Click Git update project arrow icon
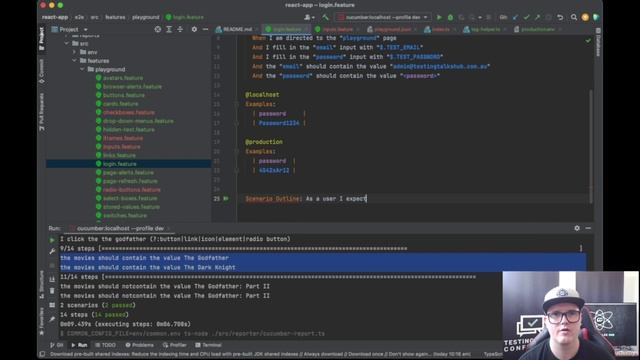 pos(516,18)
